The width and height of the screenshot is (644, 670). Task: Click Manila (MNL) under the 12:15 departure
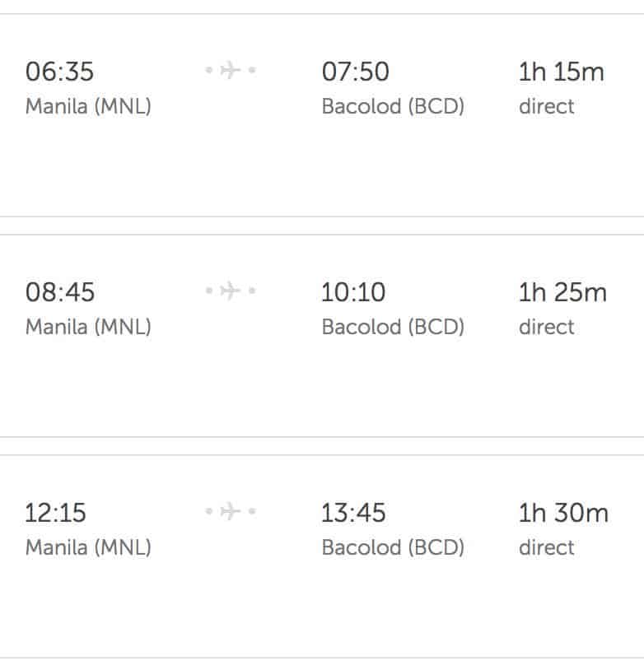pos(88,548)
